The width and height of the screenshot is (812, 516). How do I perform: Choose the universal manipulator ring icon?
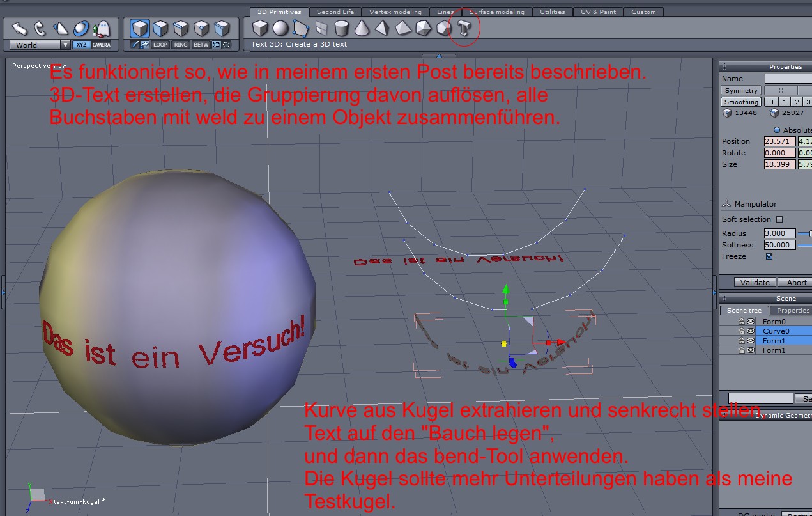(x=80, y=28)
